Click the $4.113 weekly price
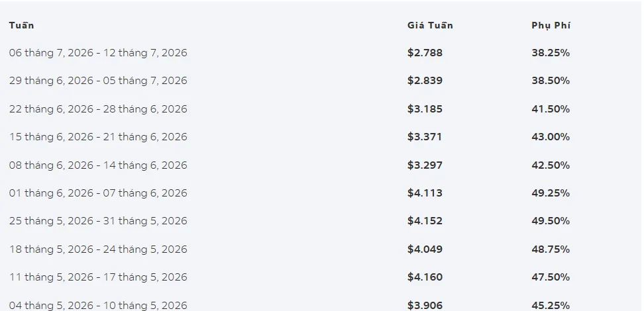This screenshot has width=644, height=311. coord(425,193)
